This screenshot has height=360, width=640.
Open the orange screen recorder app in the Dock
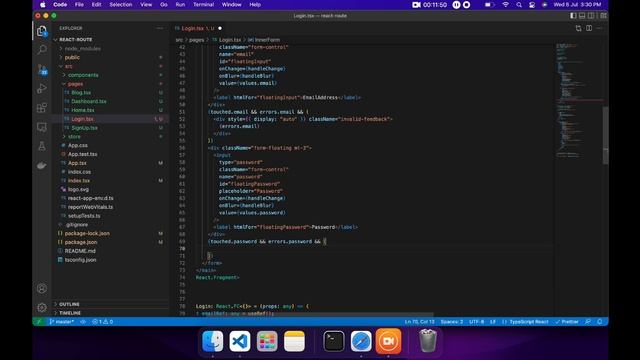(x=389, y=341)
